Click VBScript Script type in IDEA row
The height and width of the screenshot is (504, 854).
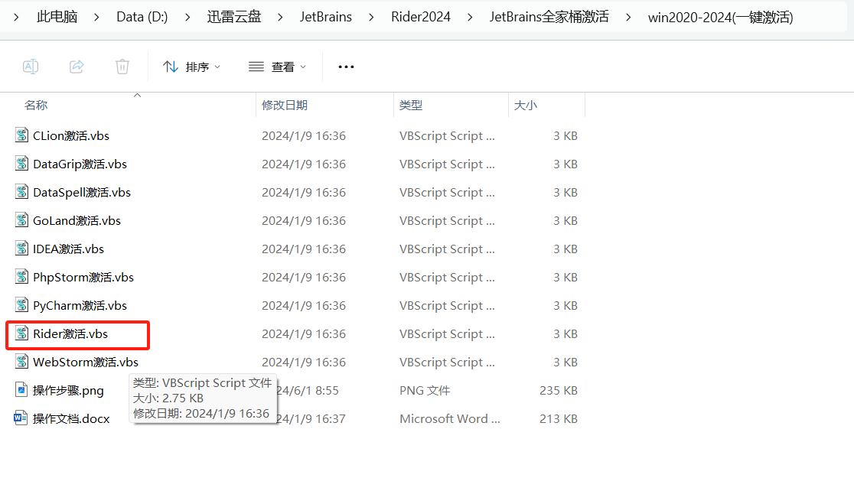click(x=447, y=249)
